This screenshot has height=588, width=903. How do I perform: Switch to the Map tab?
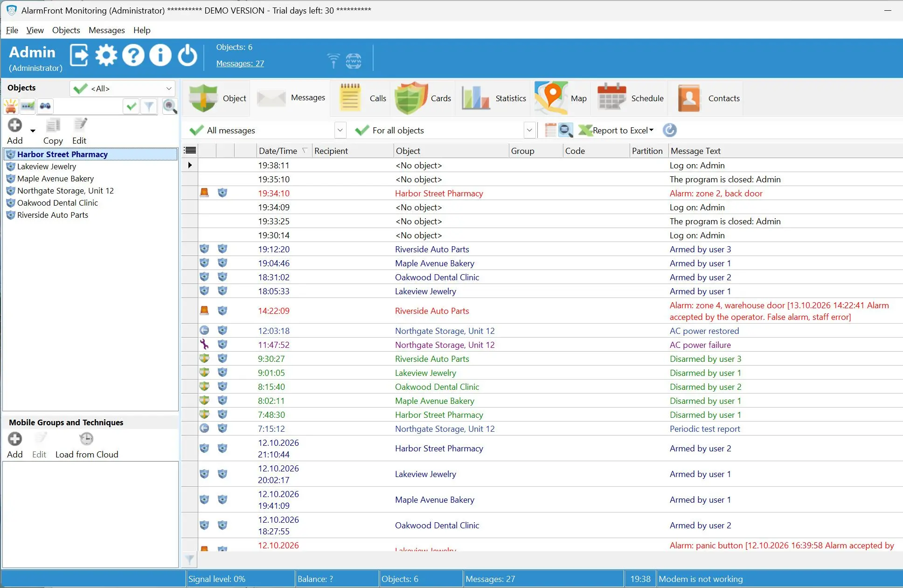point(560,98)
